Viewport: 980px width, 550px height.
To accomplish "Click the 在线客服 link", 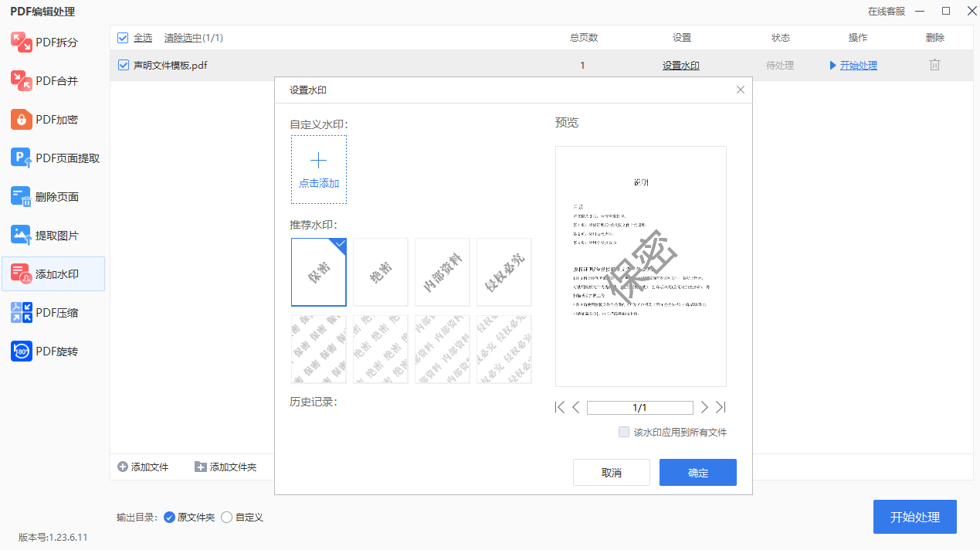I will click(887, 12).
